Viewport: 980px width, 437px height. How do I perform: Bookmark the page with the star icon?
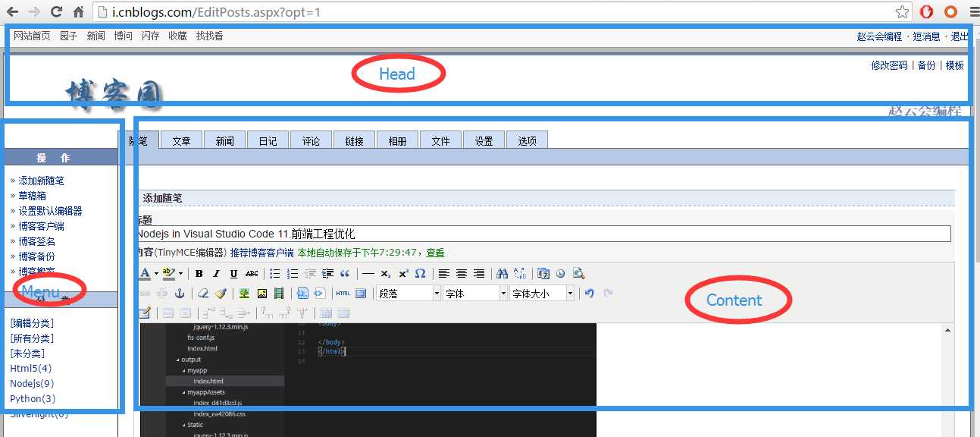902,12
